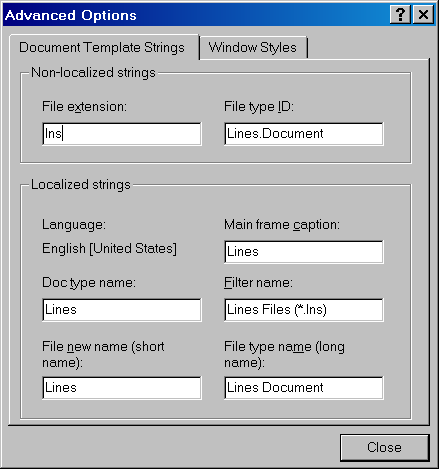Focus the File extension input field
This screenshot has width=439, height=469.
tap(122, 134)
